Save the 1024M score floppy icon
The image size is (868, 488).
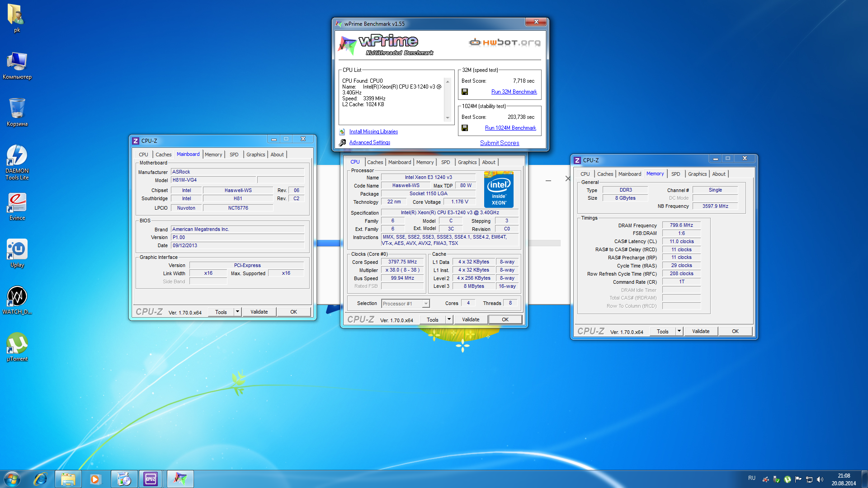pyautogui.click(x=464, y=128)
